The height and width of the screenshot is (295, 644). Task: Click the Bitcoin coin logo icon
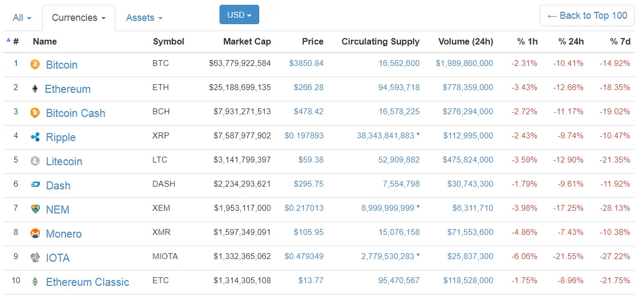35,64
